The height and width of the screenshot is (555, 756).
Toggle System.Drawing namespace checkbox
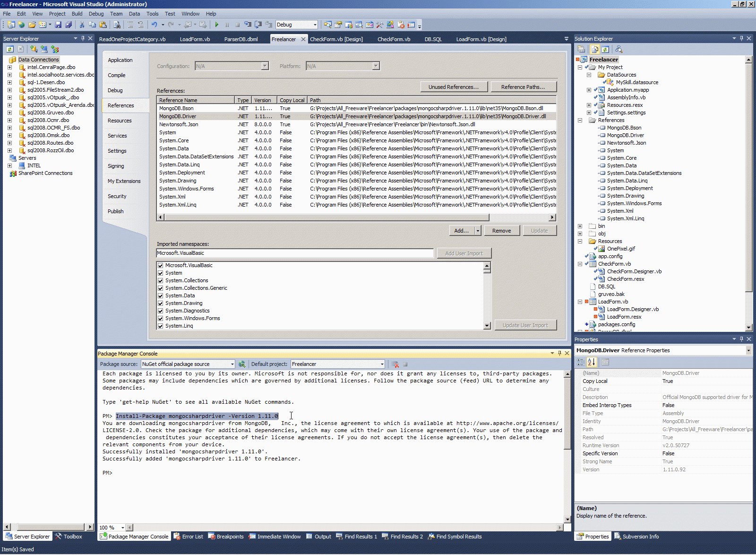(x=160, y=304)
